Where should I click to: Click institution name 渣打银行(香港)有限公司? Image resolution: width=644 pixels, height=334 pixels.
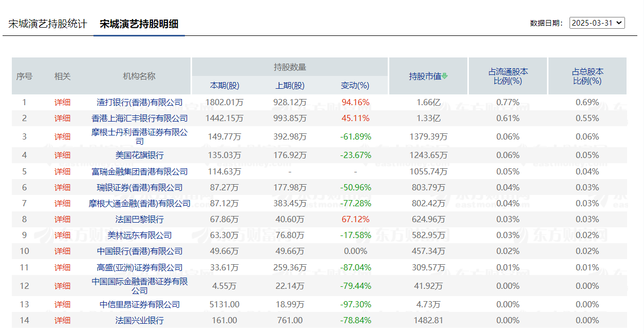pos(140,102)
